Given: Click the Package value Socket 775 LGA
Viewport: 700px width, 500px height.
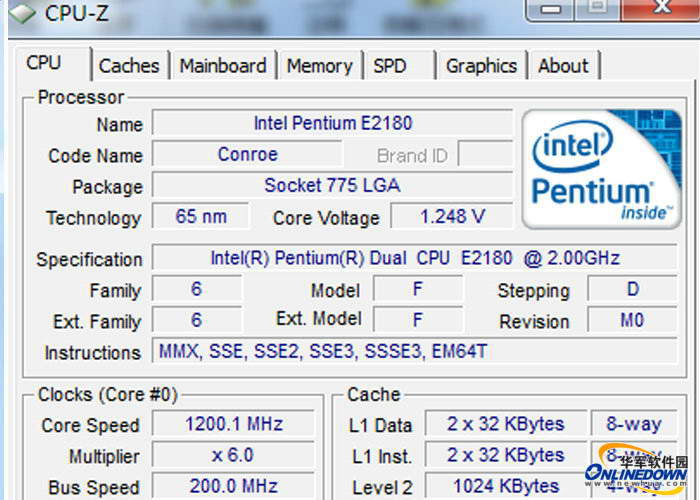Looking at the screenshot, I should click(333, 185).
